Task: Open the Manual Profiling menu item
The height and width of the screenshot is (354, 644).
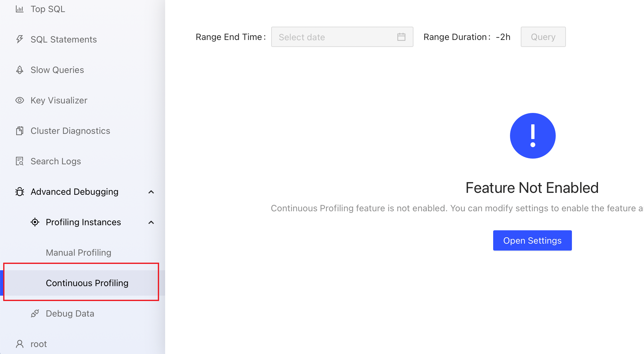Action: 78,252
